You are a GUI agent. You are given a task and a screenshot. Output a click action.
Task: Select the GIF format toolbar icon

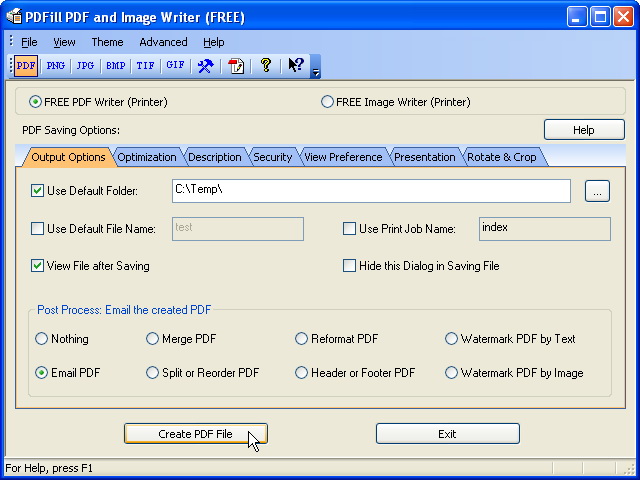(175, 66)
